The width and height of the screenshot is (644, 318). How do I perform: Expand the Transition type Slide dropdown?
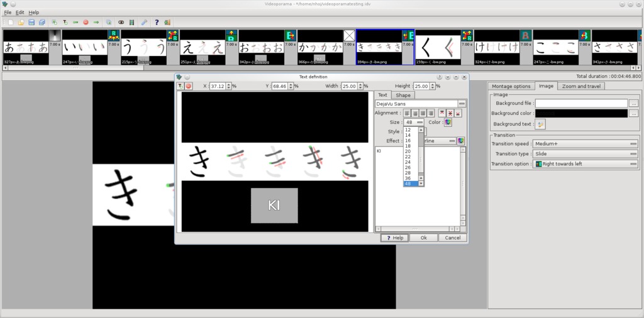click(585, 153)
